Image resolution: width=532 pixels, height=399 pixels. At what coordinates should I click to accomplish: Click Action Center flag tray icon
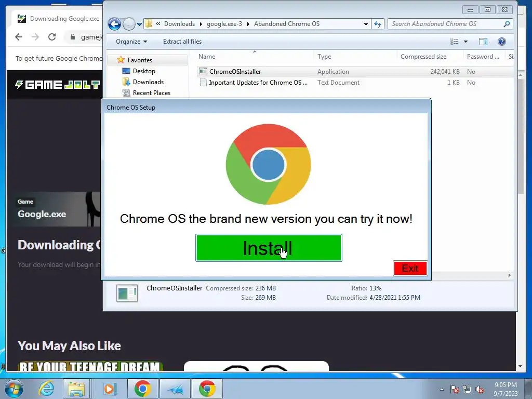454,389
